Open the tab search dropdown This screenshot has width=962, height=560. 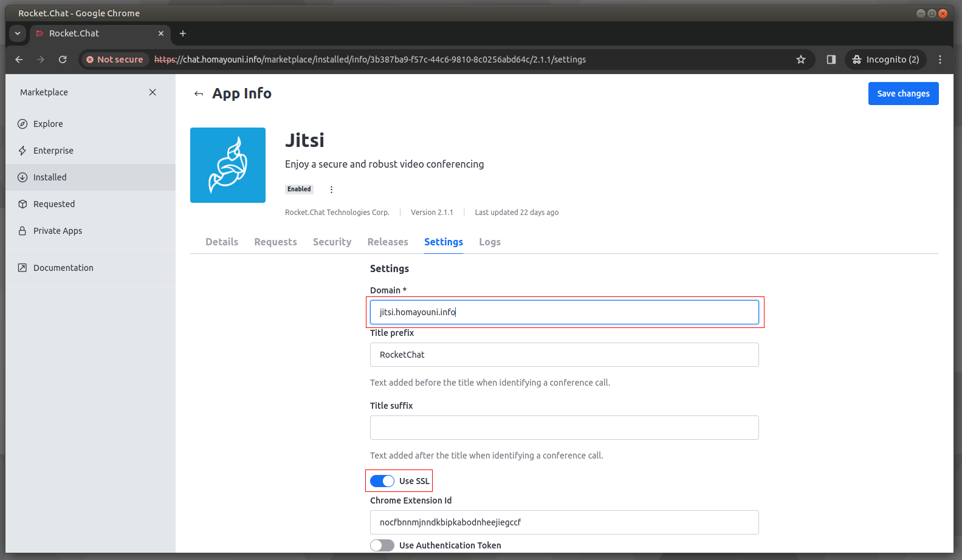(x=18, y=33)
